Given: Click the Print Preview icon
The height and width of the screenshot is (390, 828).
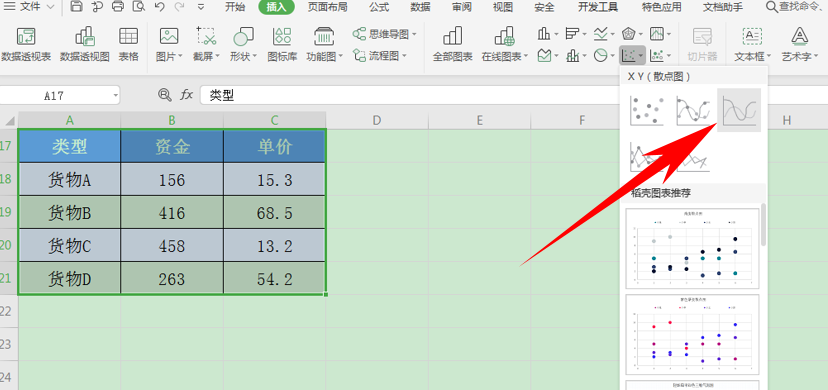Looking at the screenshot, I should tap(138, 7).
